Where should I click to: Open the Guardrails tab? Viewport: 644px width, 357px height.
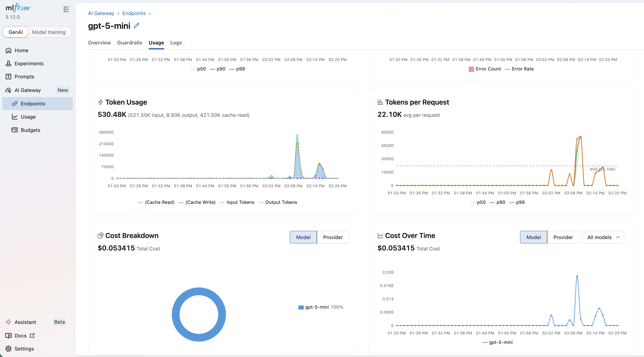130,43
